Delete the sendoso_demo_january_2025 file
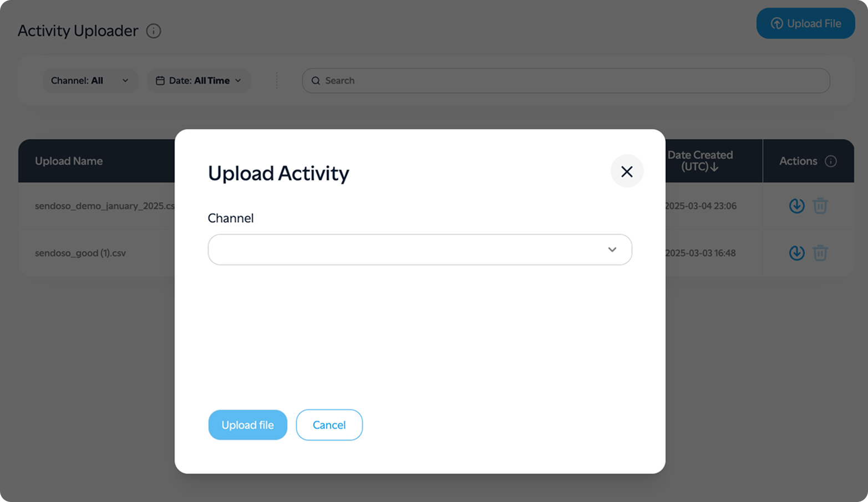The image size is (868, 502). pos(821,206)
